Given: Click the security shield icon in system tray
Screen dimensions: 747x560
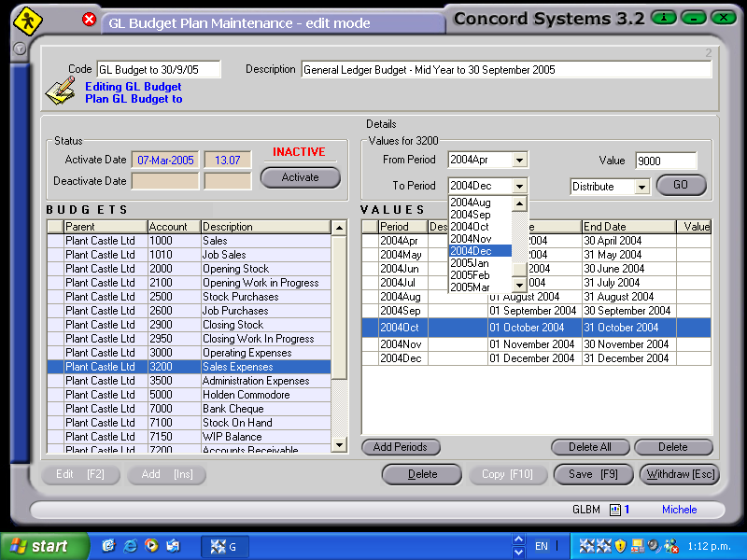Looking at the screenshot, I should click(619, 545).
